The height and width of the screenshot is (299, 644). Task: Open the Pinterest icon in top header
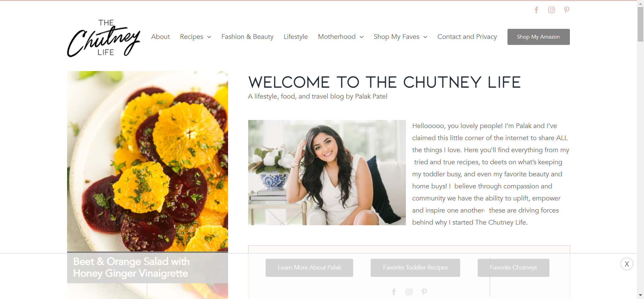pos(567,10)
